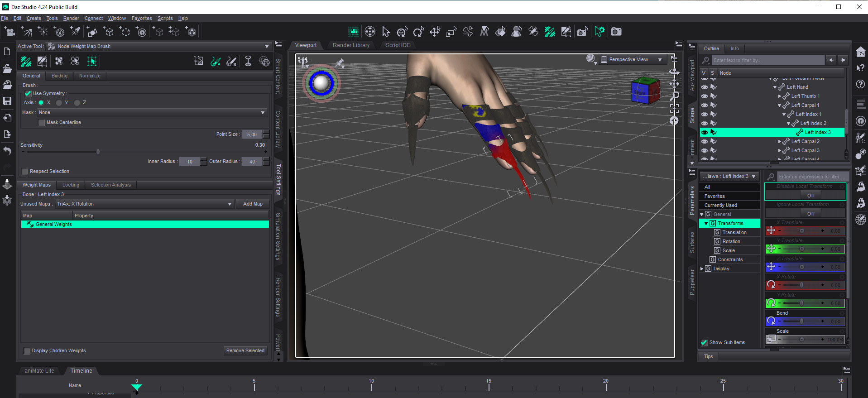Open the Active Tool dropdown

click(x=158, y=46)
